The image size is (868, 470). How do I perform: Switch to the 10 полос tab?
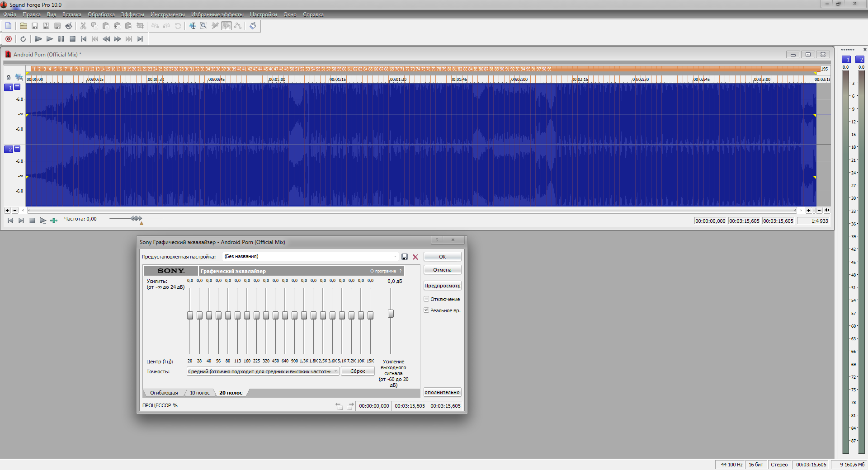200,393
